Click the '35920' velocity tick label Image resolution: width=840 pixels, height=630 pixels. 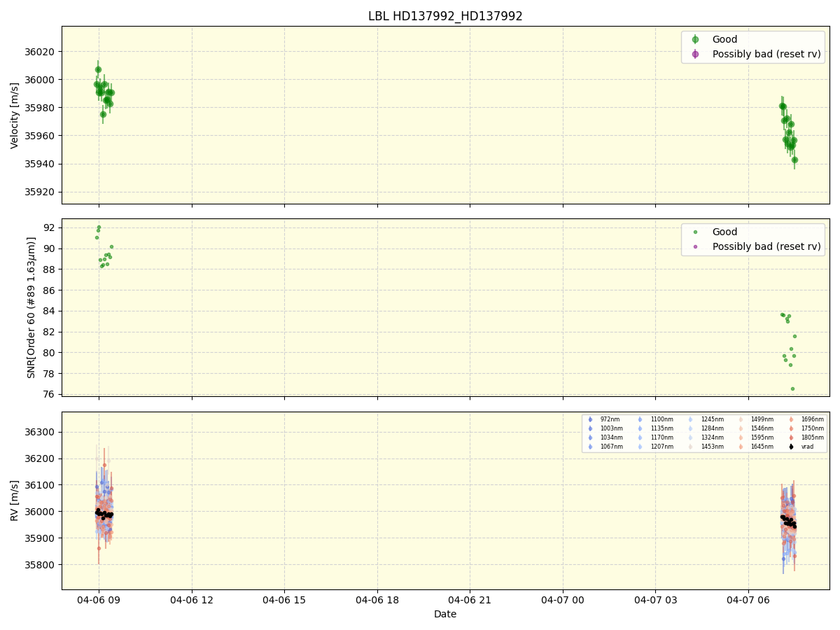tap(41, 192)
